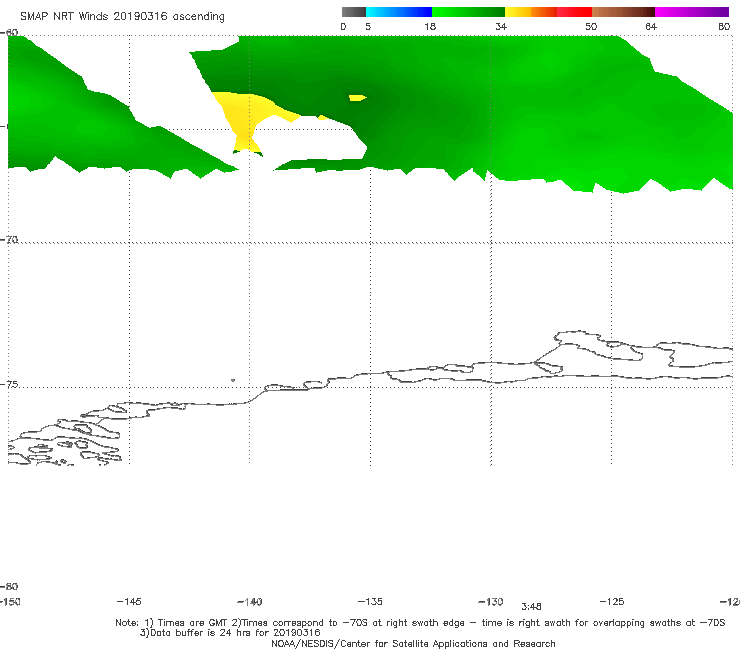Click the small yellow spot in the green swath
This screenshot has width=740, height=650.
(x=357, y=98)
